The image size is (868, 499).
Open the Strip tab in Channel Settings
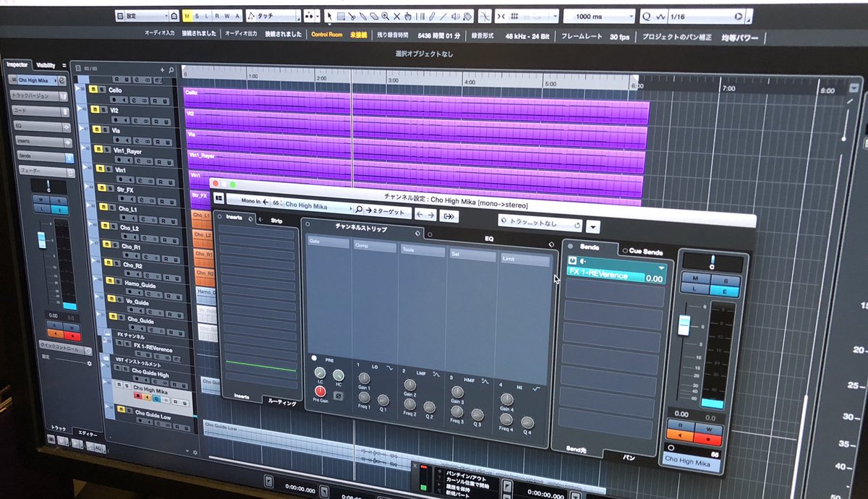point(276,221)
